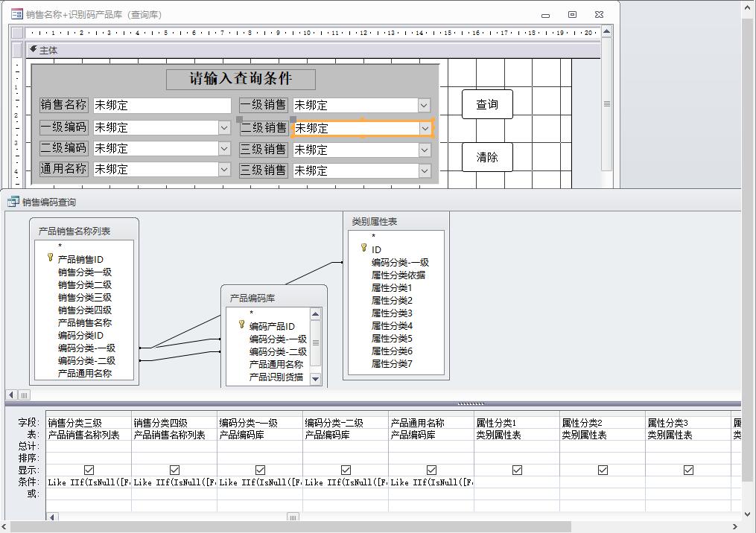Click the 清除 button on the form
756x533 pixels.
(487, 156)
